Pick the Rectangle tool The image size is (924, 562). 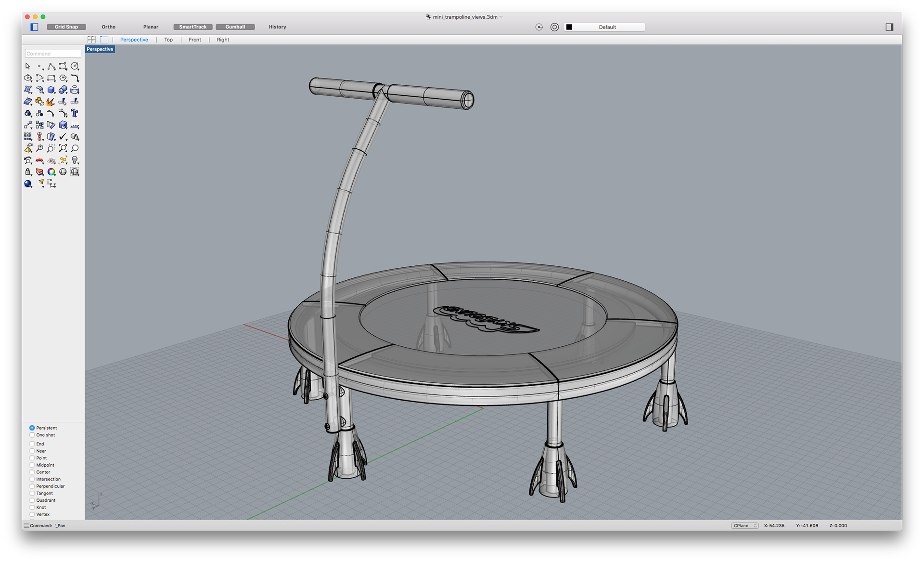point(51,78)
